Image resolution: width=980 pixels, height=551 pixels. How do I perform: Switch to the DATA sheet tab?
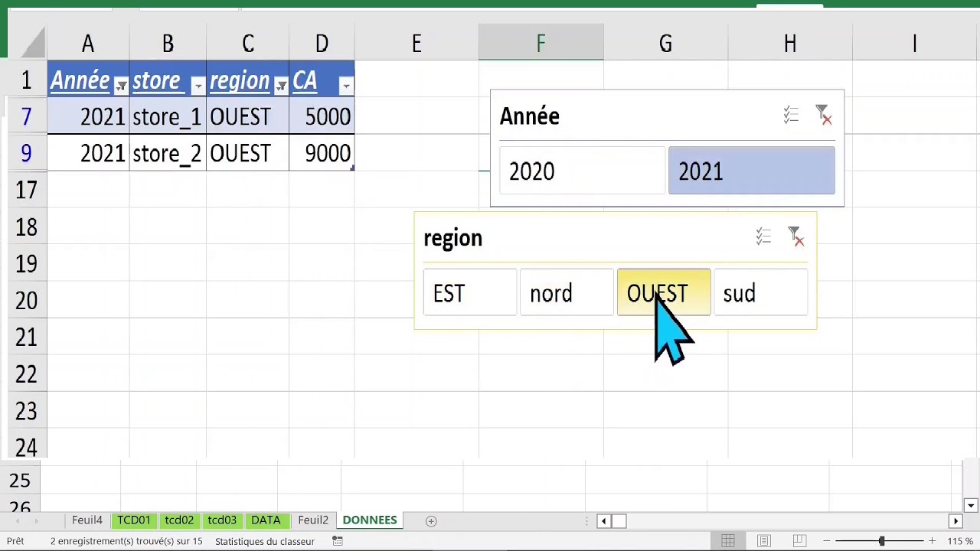[266, 520]
